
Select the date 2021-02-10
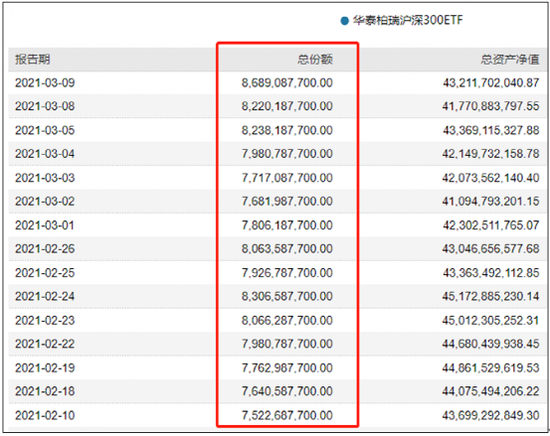[45, 415]
